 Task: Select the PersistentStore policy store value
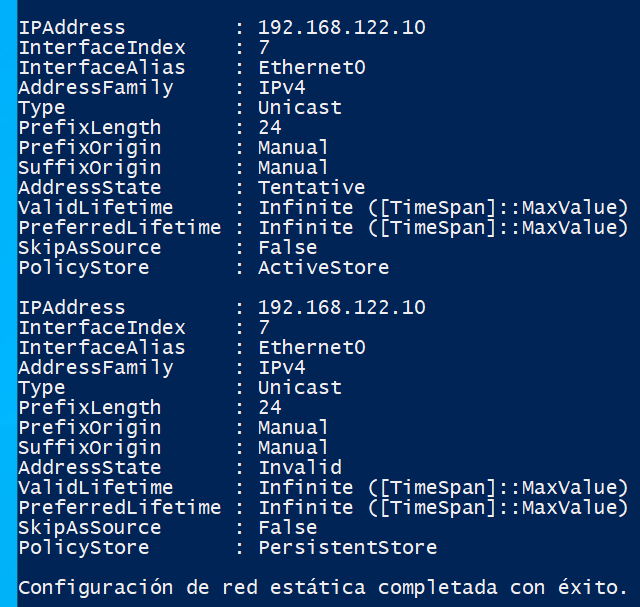(x=347, y=548)
